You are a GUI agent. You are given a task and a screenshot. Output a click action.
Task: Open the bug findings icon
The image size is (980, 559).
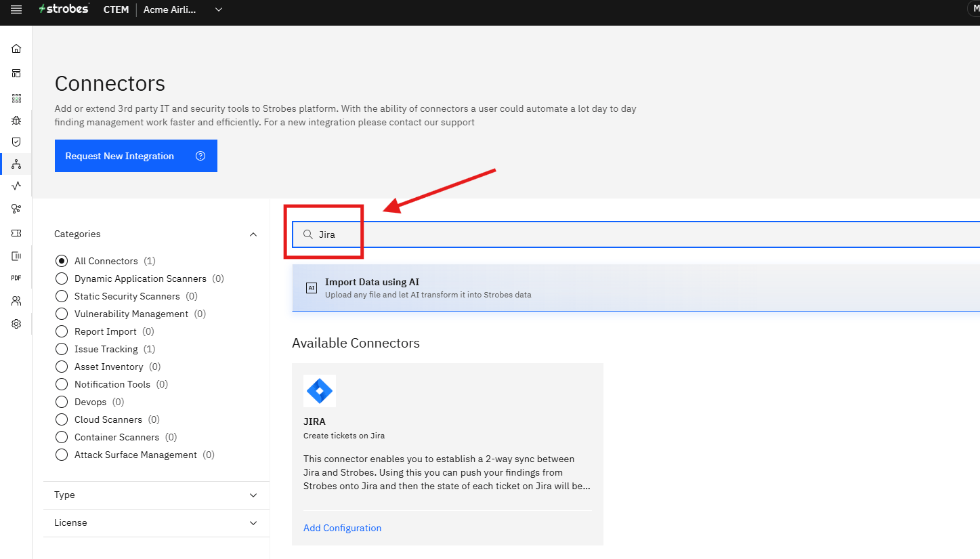point(16,121)
